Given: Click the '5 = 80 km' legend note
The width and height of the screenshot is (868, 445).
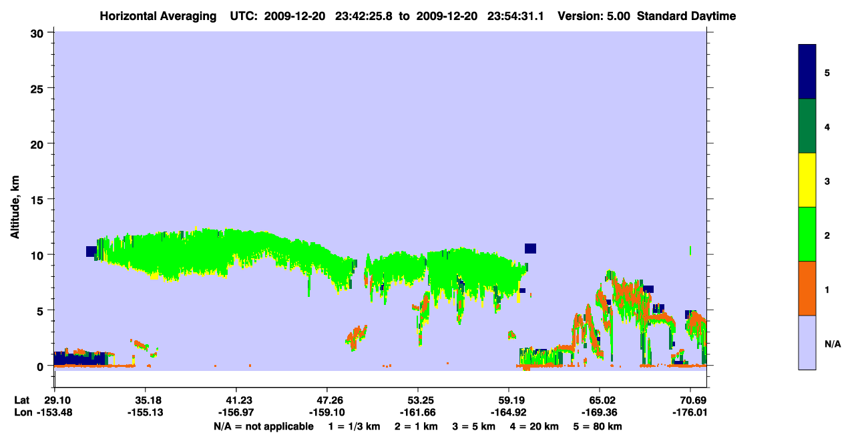Looking at the screenshot, I should [597, 426].
